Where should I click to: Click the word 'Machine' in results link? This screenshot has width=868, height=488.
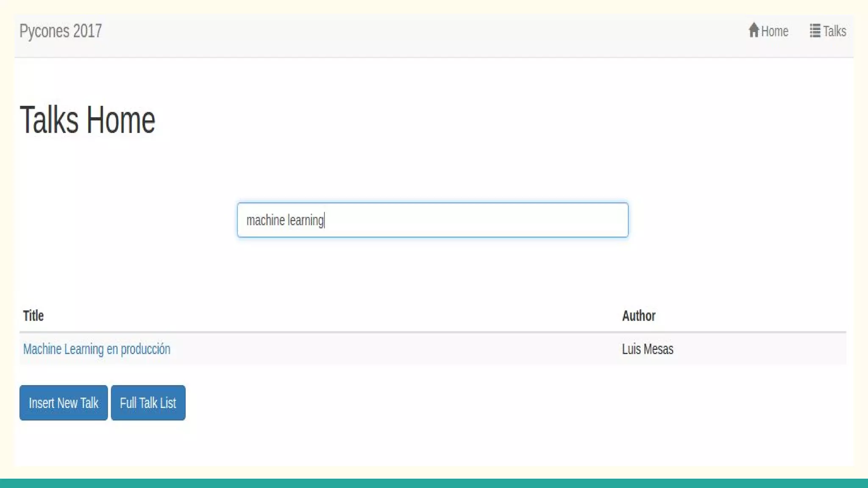42,349
